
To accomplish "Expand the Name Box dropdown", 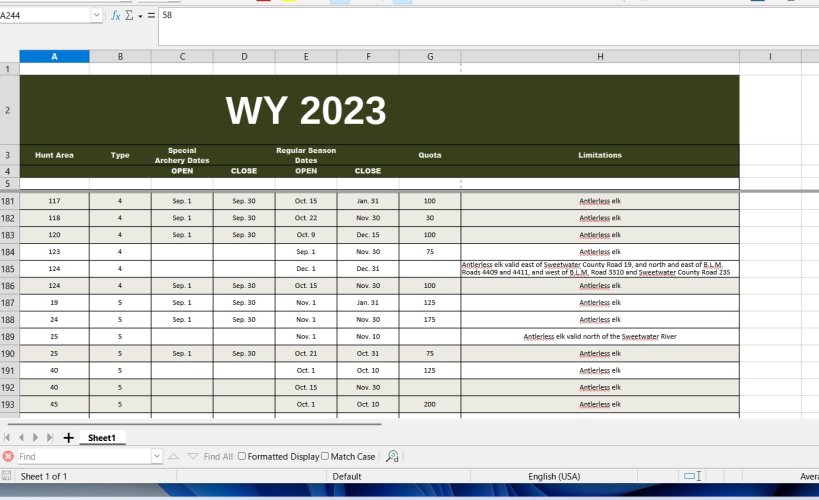I will tap(96, 15).
